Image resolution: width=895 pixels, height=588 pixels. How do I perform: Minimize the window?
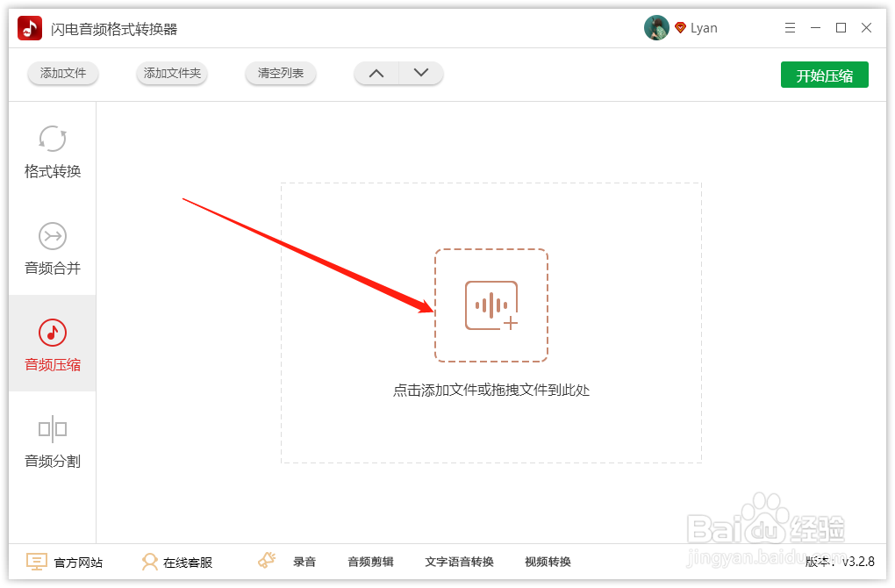[x=816, y=27]
